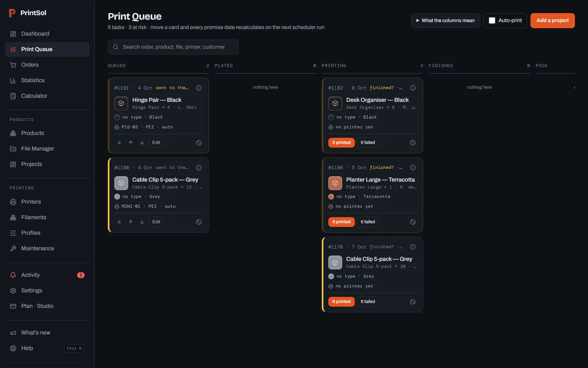Go to Orders in the sidebar
Image resolution: width=588 pixels, height=368 pixels.
click(47, 65)
